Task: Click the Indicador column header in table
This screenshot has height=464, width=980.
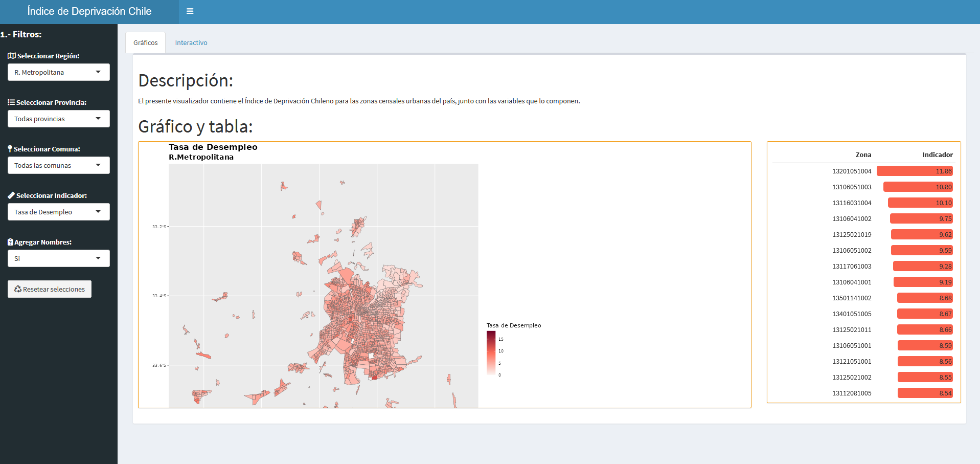Action: (x=937, y=154)
